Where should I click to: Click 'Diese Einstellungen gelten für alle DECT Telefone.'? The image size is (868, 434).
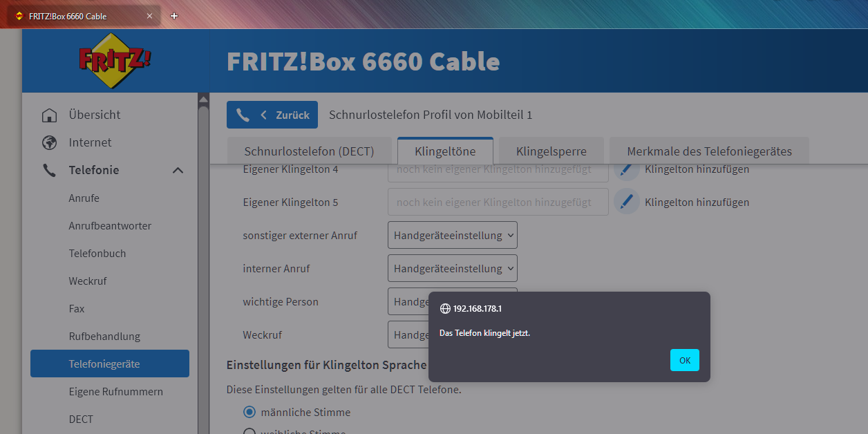tap(343, 390)
